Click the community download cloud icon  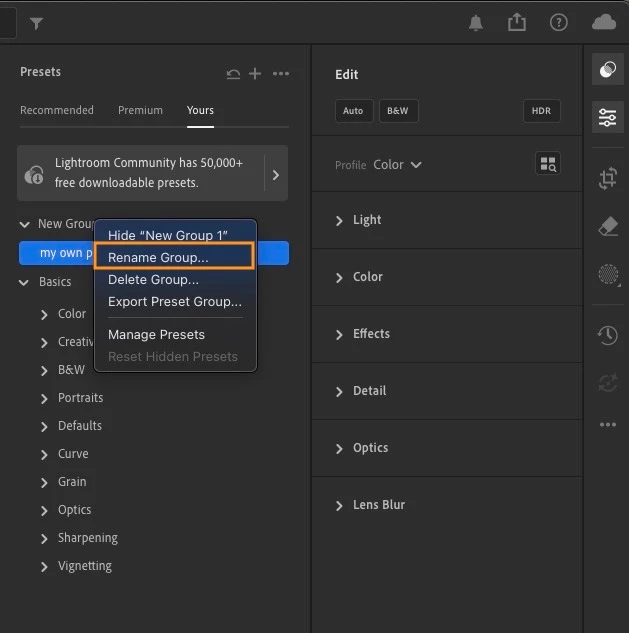point(34,175)
